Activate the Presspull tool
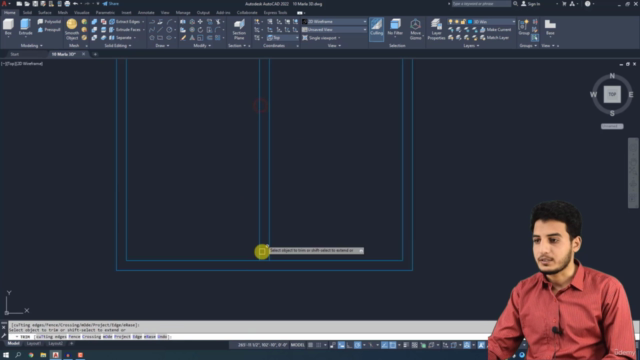This screenshot has width=640, height=360. click(x=49, y=30)
